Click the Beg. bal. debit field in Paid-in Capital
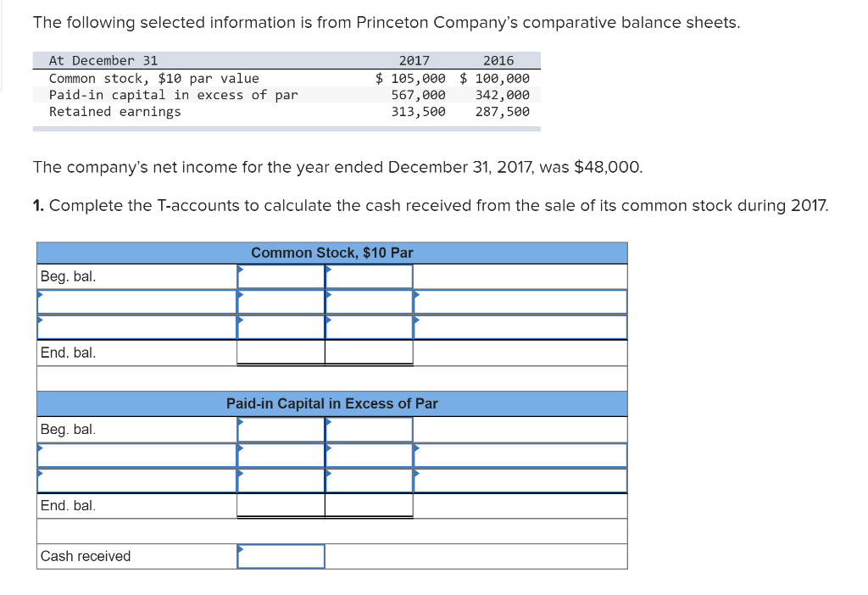The width and height of the screenshot is (868, 595). click(281, 429)
